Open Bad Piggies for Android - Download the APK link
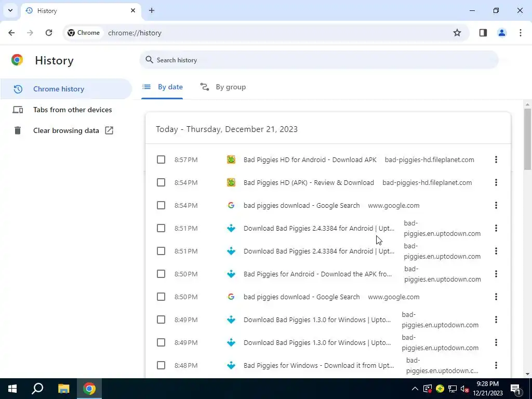This screenshot has height=399, width=532. pos(317,274)
